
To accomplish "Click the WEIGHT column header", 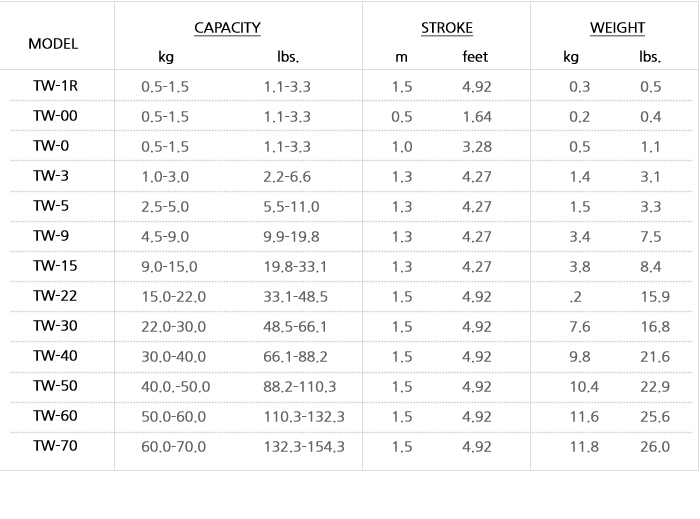I will tap(617, 28).
